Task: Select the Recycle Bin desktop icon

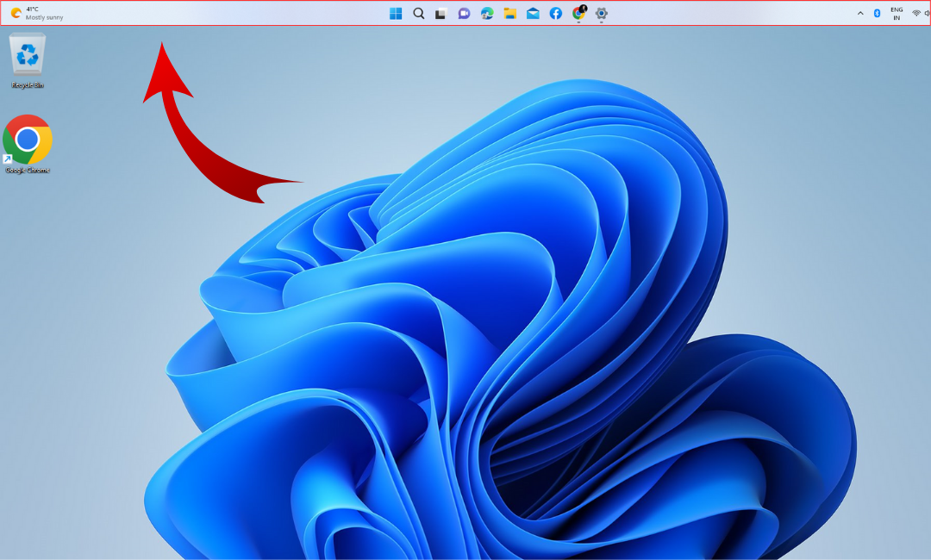Action: pos(28,54)
